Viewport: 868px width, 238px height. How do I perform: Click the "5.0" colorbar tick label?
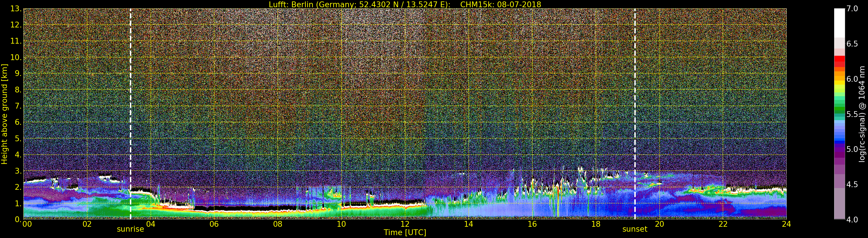pos(852,149)
